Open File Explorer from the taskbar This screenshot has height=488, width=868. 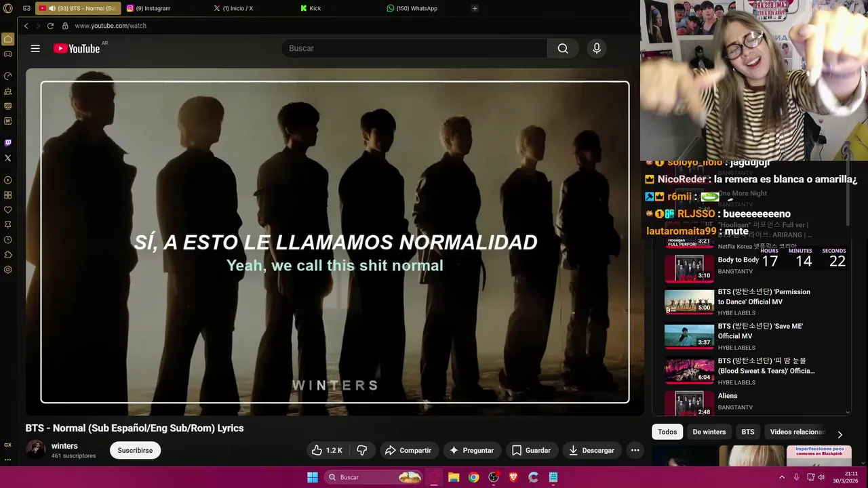pyautogui.click(x=454, y=477)
